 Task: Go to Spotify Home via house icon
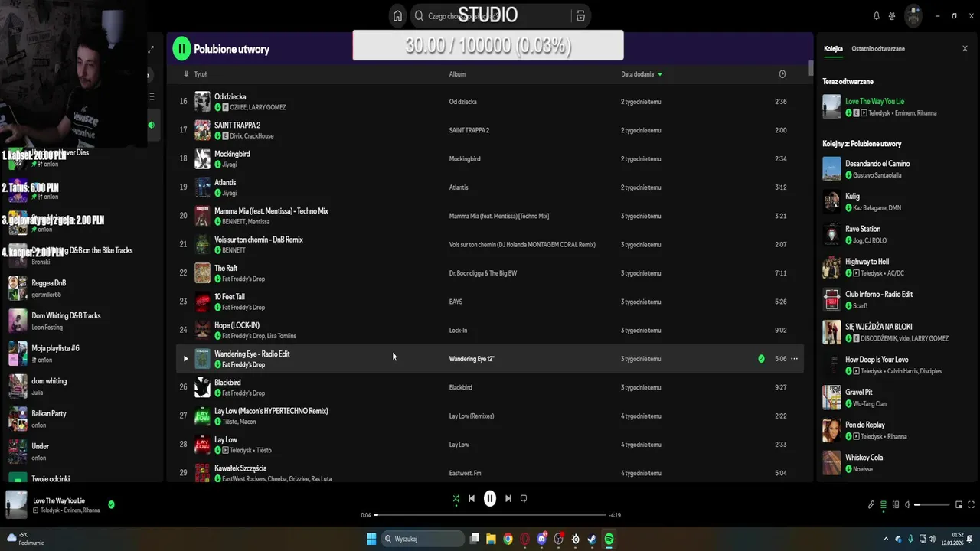397,16
